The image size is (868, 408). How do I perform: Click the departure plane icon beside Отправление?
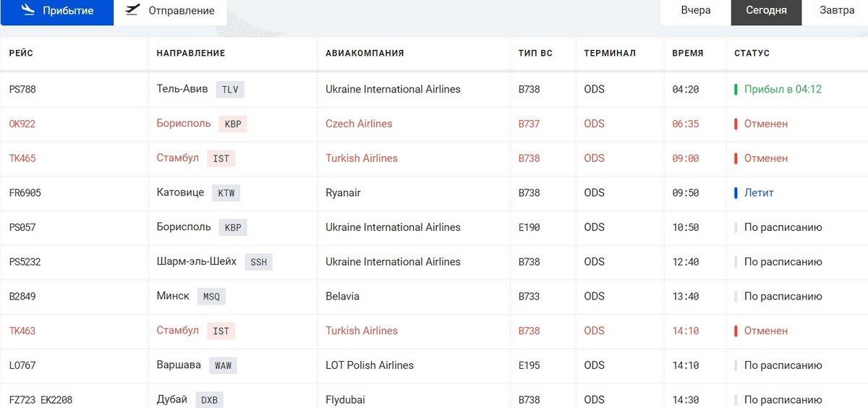132,10
